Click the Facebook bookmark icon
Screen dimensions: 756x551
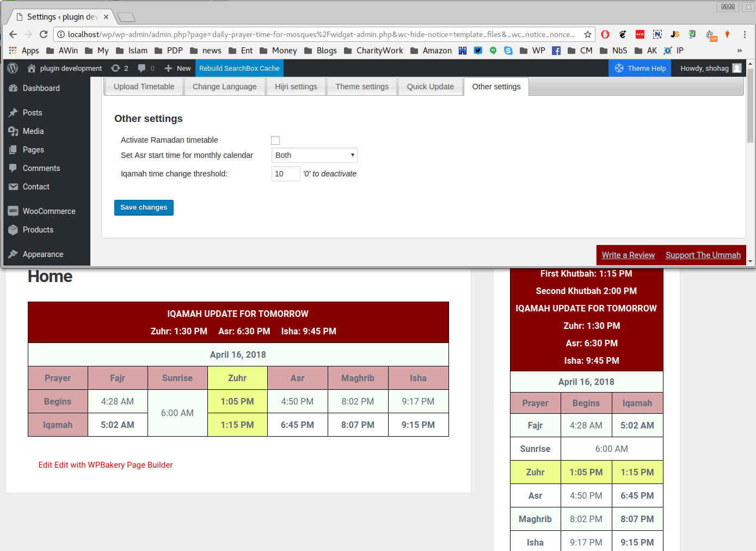[556, 51]
